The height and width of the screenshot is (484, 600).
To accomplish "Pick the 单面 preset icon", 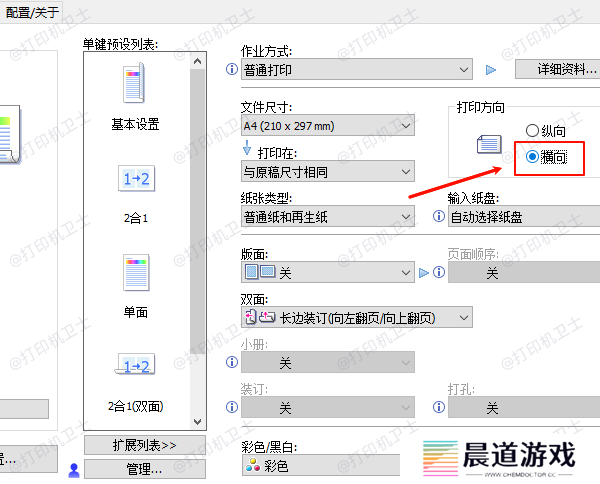I will coord(136,272).
